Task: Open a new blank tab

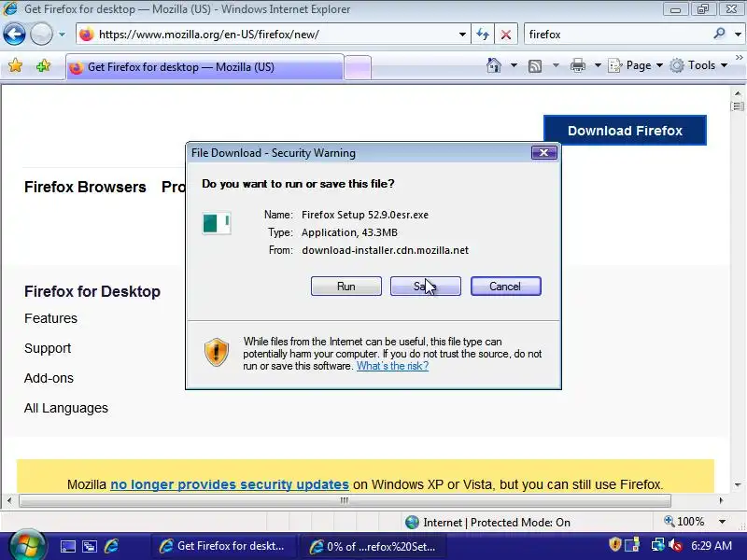Action: [358, 67]
